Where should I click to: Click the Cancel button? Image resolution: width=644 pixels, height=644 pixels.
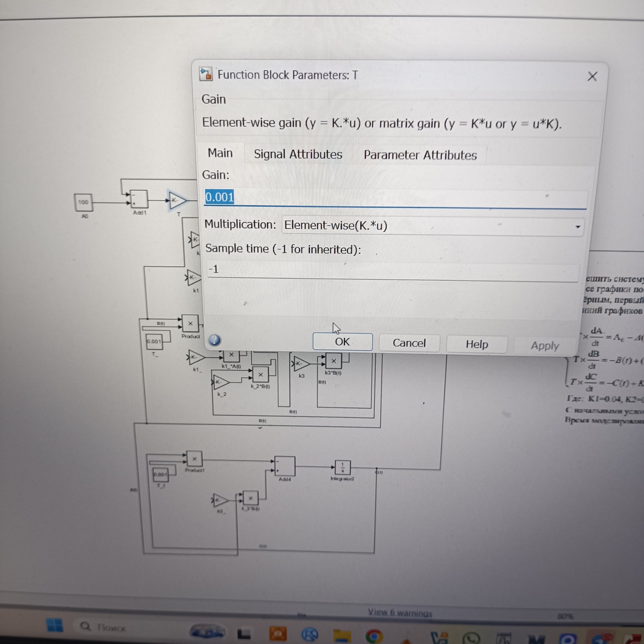coord(409,343)
